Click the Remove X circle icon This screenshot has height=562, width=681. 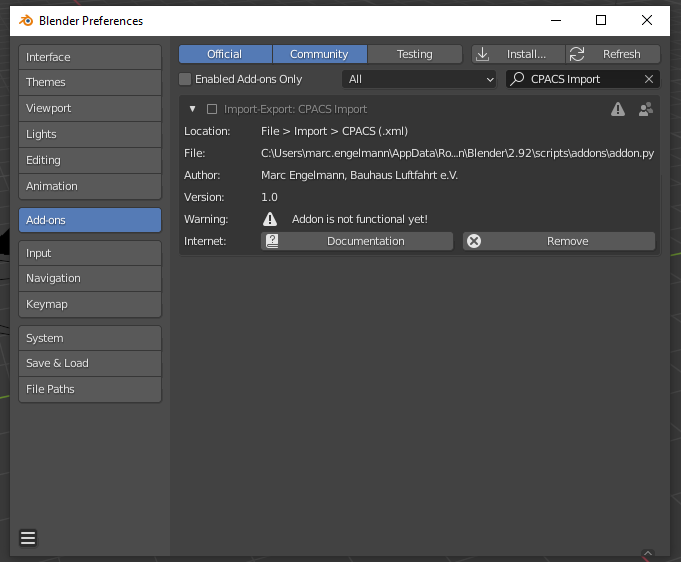coord(474,241)
